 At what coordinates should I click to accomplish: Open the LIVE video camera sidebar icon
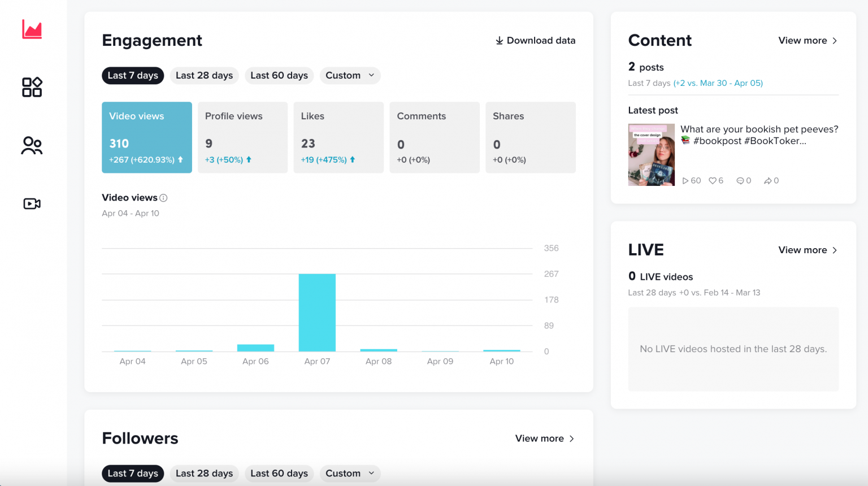(32, 203)
